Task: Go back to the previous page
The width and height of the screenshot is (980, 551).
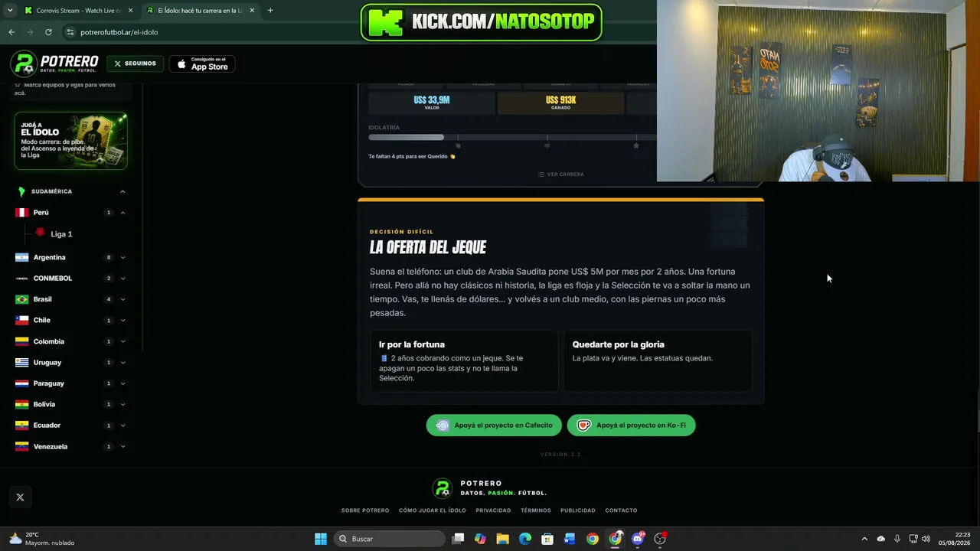Action: (x=11, y=32)
